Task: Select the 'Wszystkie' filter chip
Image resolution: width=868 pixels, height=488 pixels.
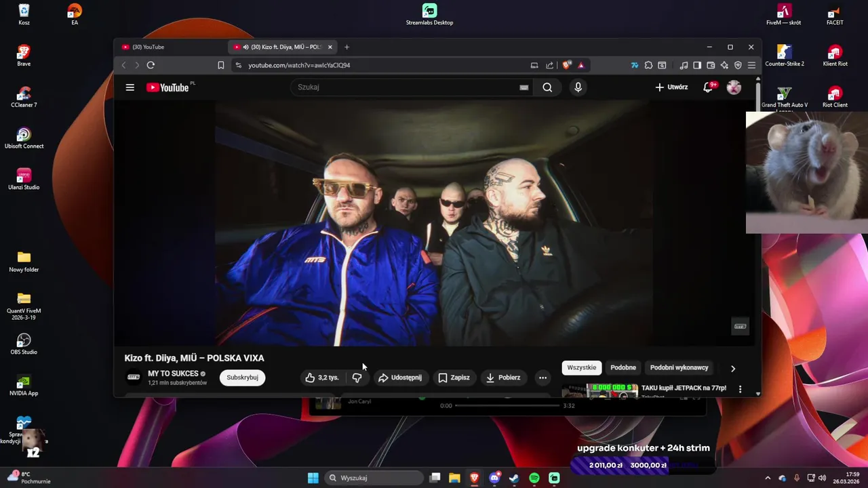Action: (581, 367)
